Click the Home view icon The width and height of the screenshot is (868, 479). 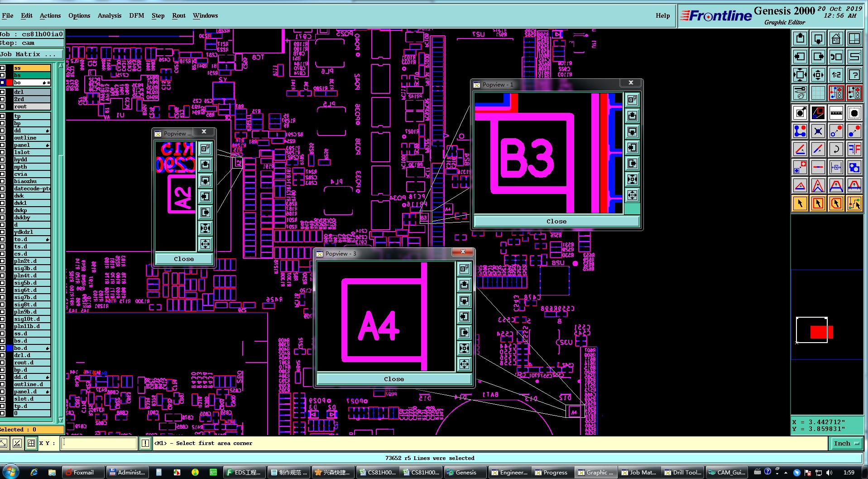836,39
